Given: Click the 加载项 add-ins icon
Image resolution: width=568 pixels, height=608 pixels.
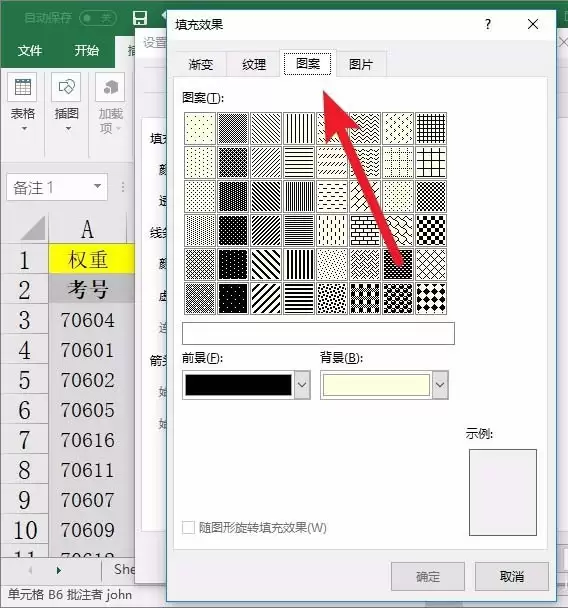Looking at the screenshot, I should coord(110,87).
